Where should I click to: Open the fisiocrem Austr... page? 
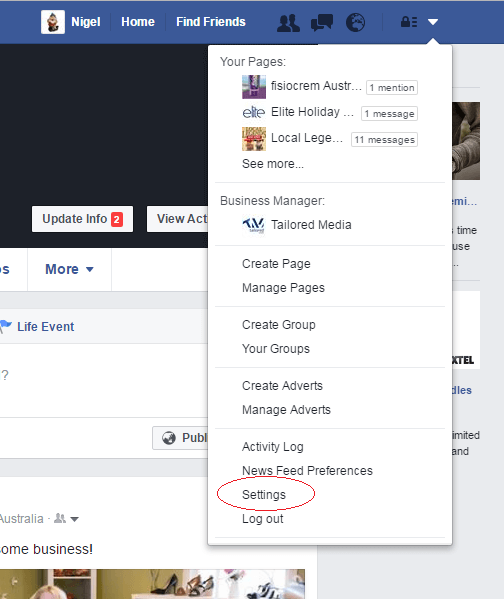click(x=316, y=86)
